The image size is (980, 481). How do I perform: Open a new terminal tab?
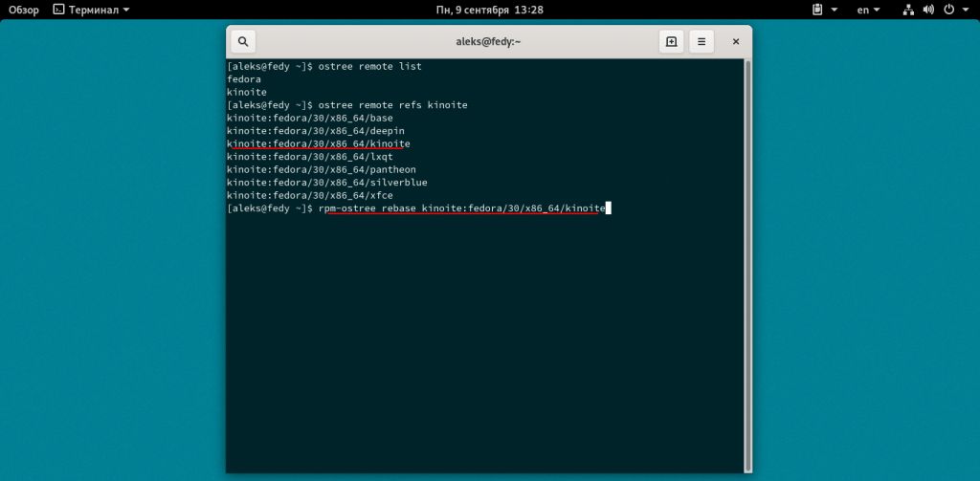point(671,42)
